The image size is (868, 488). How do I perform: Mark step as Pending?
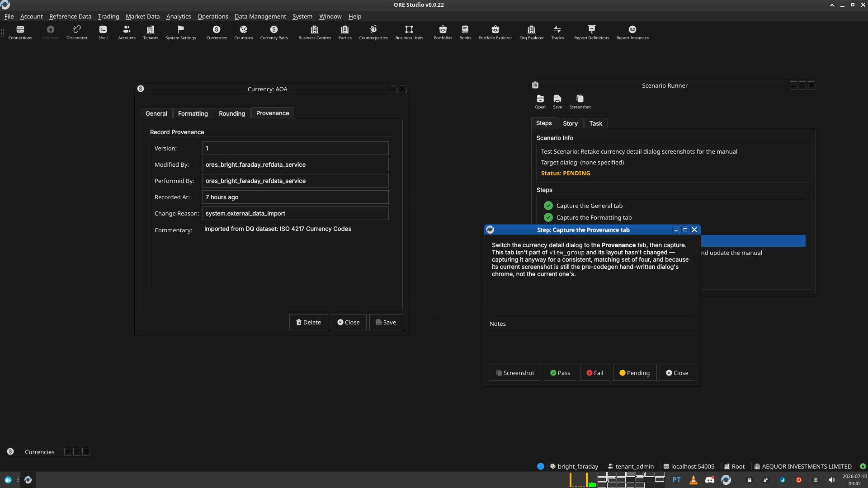634,373
